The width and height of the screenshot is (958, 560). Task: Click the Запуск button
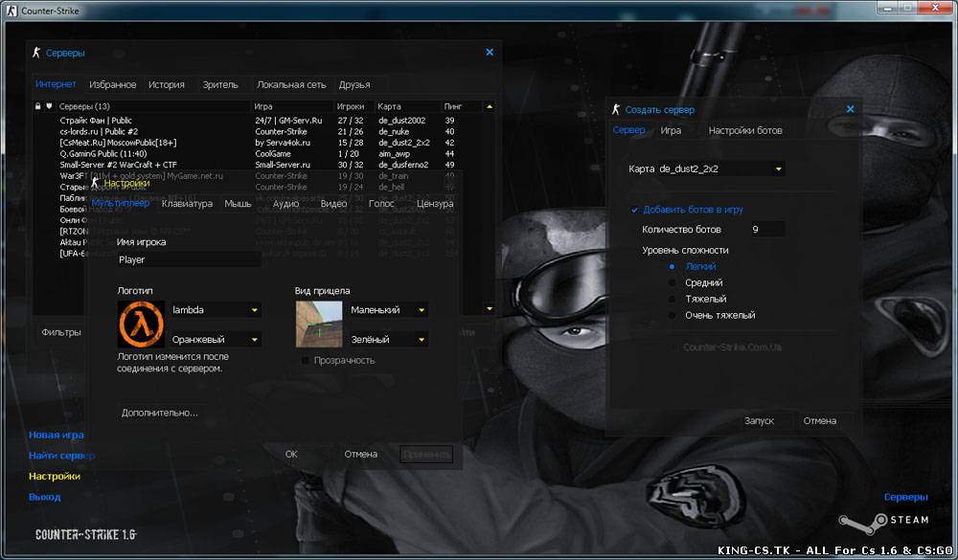coord(760,421)
